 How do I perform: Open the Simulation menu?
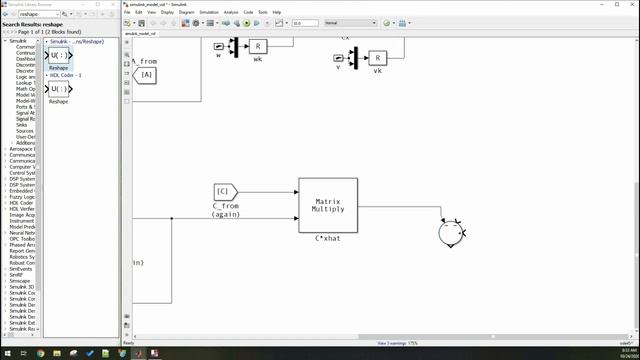pyautogui.click(x=209, y=12)
